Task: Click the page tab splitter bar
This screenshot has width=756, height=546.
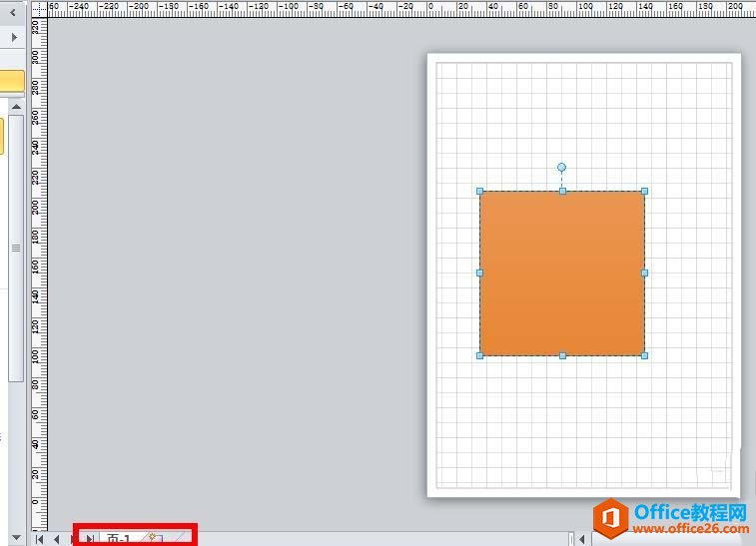Action: point(570,539)
